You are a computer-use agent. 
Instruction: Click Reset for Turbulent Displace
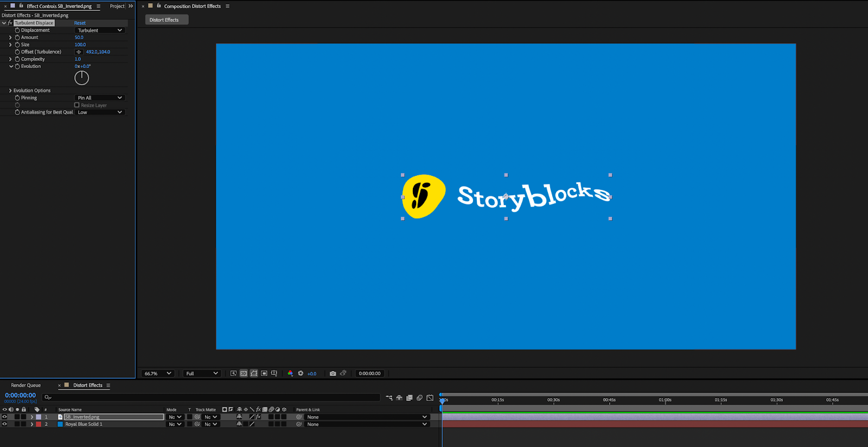pos(80,23)
